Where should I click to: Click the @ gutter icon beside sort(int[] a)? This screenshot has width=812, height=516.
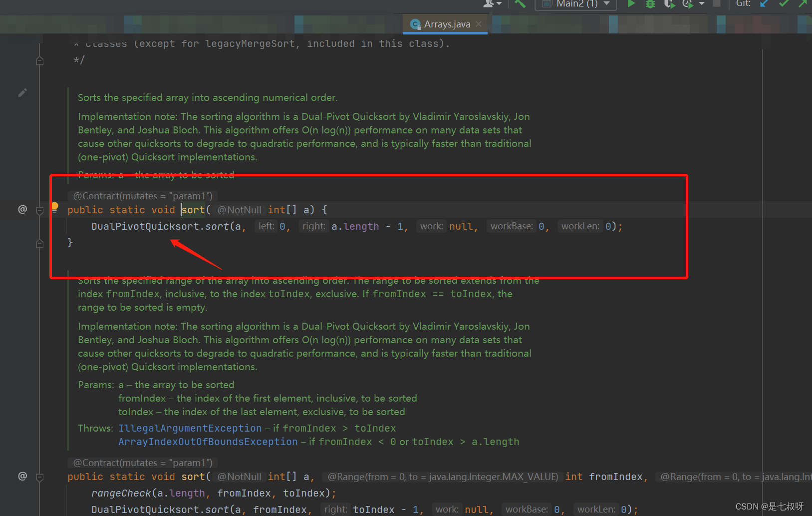[x=22, y=209]
